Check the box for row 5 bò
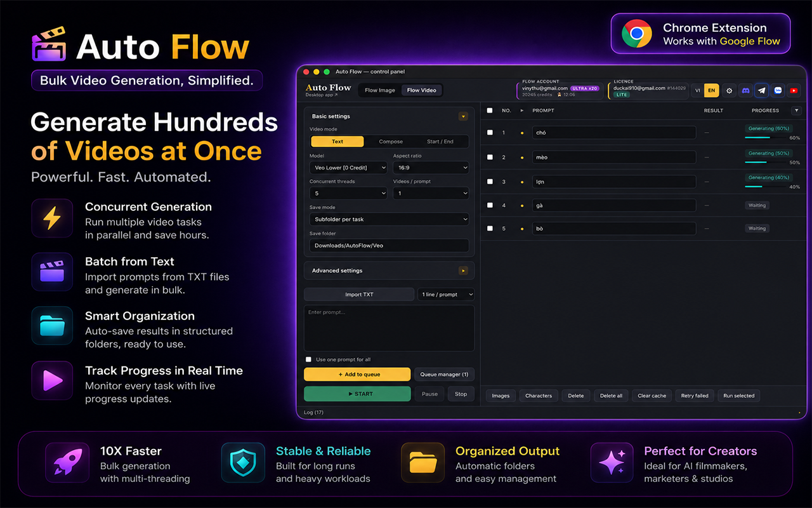The height and width of the screenshot is (508, 812). pos(489,228)
